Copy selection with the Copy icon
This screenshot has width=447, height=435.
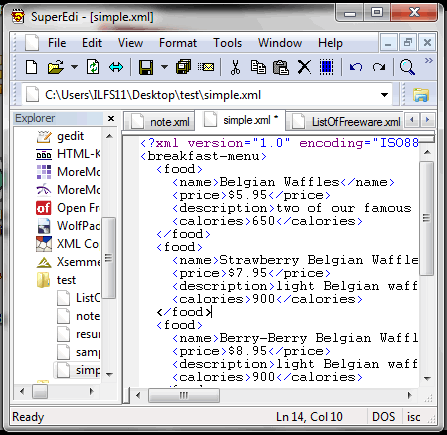click(x=258, y=67)
